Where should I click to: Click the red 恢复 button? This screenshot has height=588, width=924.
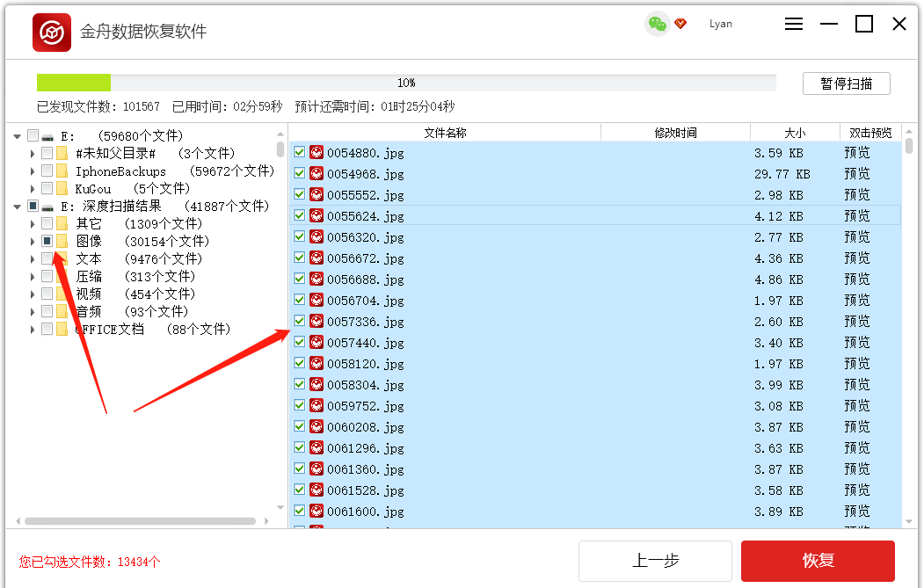click(x=818, y=560)
